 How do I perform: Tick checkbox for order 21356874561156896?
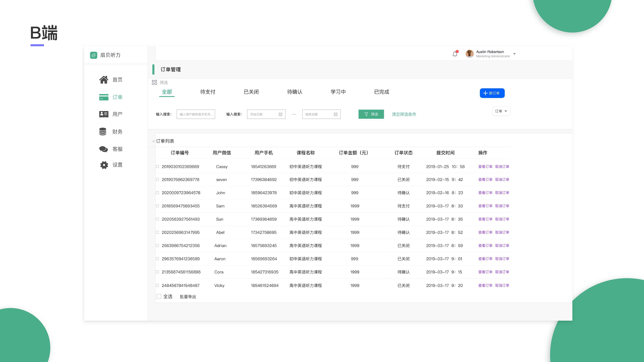[x=157, y=272]
